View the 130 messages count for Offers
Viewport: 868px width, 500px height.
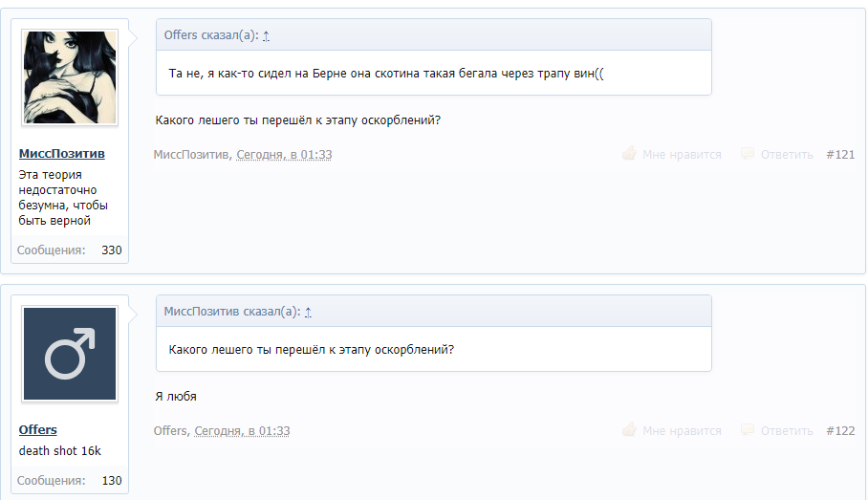[x=111, y=481]
